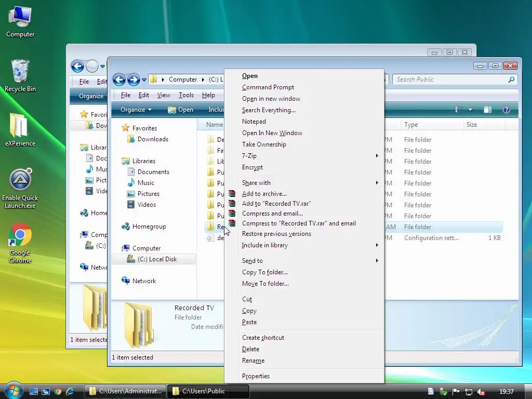The height and width of the screenshot is (399, 532).
Task: Open the File menu in Public window
Action: pos(126,95)
